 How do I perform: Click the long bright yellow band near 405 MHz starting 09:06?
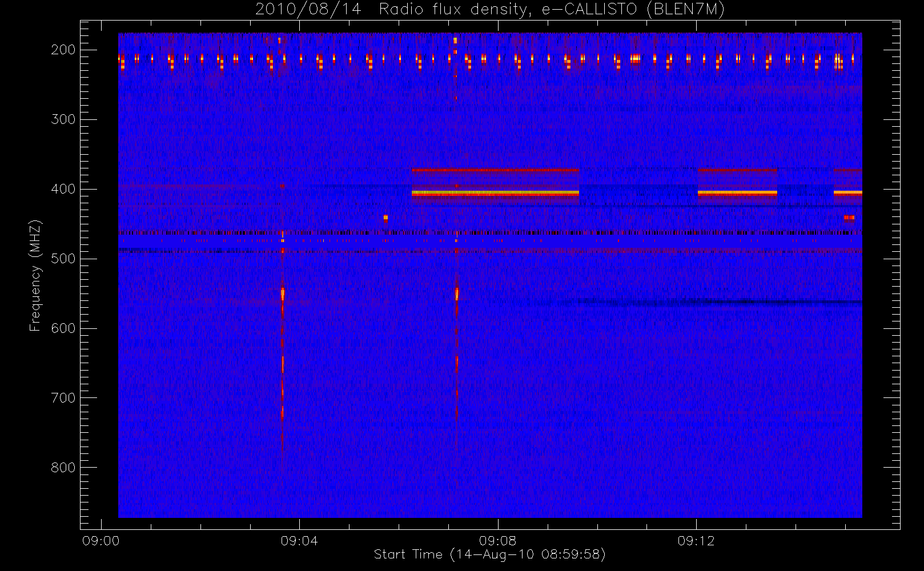point(495,194)
